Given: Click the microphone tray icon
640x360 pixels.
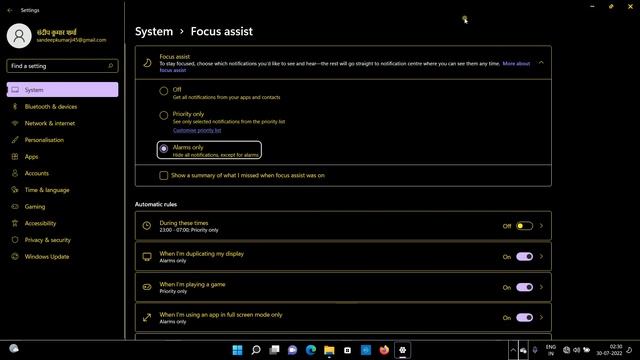Looking at the screenshot, I should click(535, 350).
